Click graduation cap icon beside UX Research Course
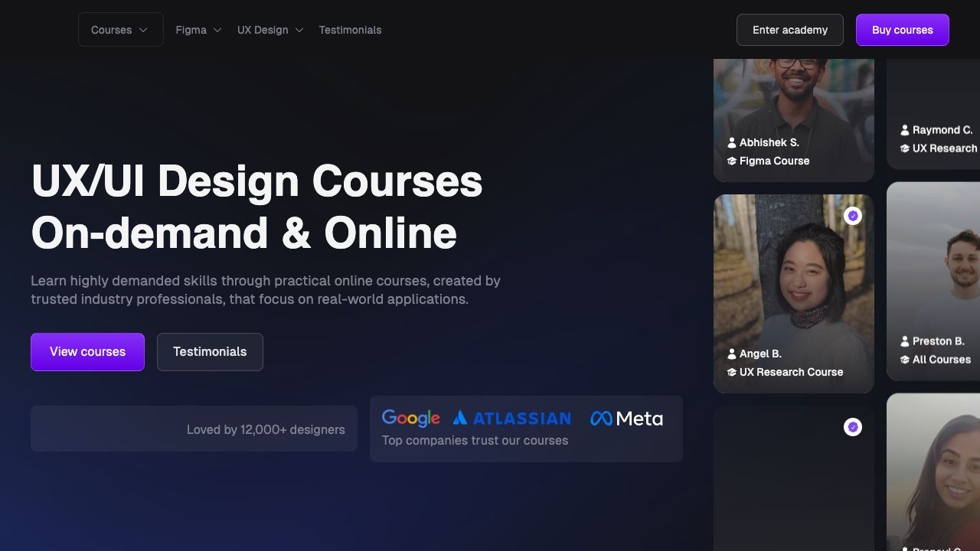 click(x=732, y=372)
